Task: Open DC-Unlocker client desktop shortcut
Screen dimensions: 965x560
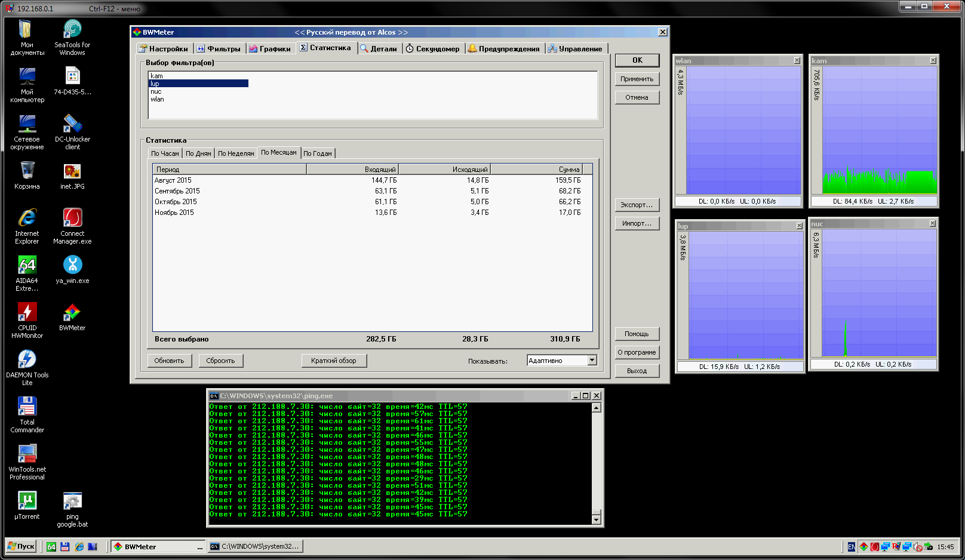Action: pyautogui.click(x=72, y=132)
